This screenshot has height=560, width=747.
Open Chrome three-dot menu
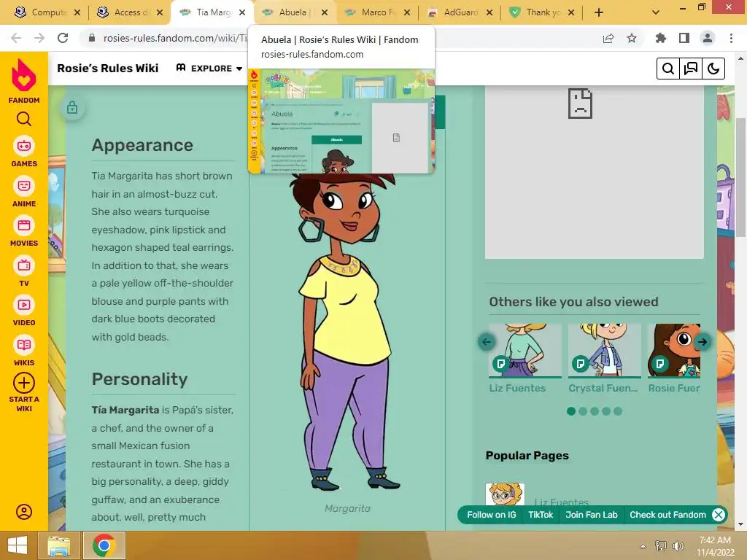731,38
